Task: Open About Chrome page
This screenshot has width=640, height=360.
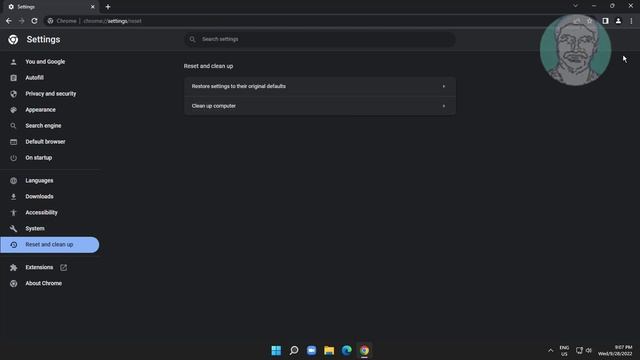Action: tap(44, 283)
